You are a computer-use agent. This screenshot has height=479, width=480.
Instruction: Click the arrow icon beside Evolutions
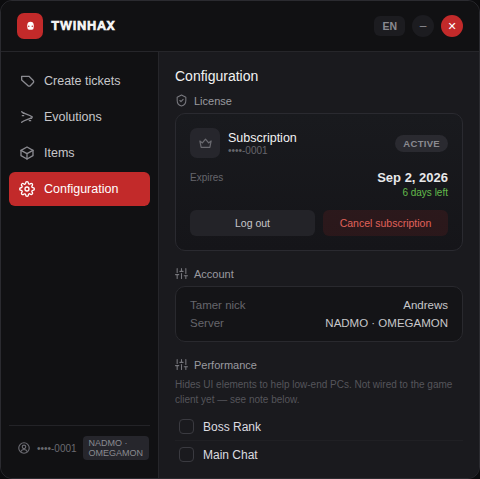(27, 117)
